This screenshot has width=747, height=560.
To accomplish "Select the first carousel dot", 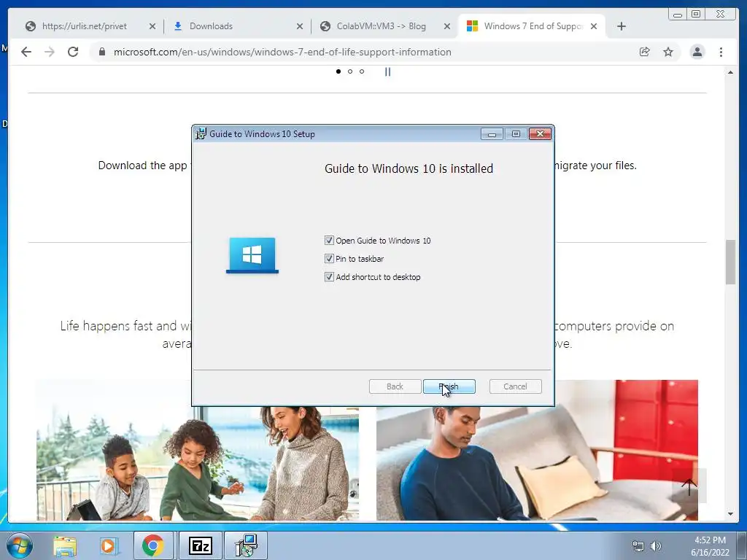I will coord(338,71).
